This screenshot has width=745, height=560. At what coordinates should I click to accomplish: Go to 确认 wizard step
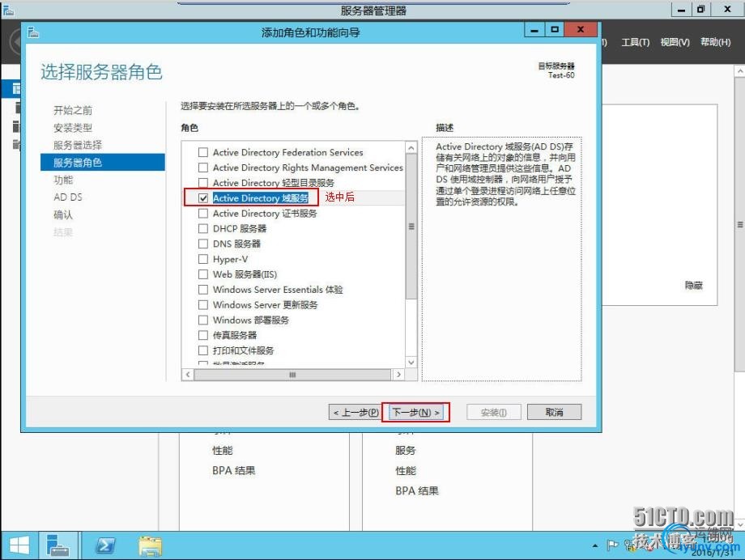pos(63,214)
